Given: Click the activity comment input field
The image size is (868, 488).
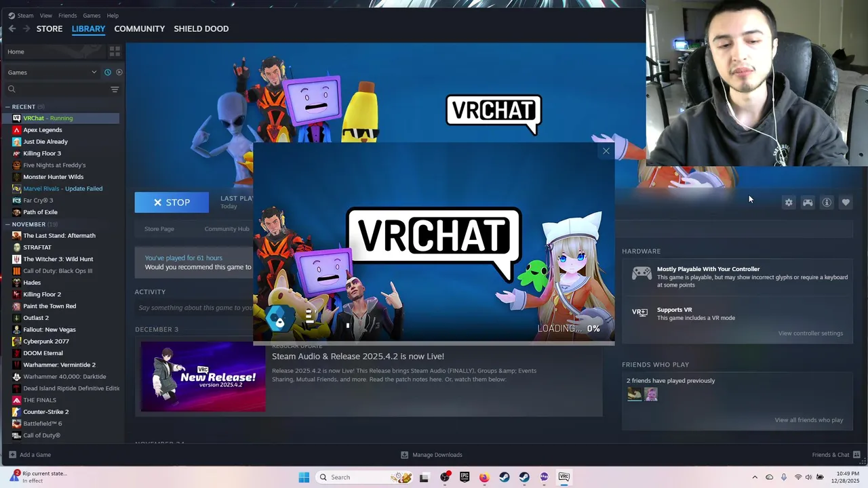Looking at the screenshot, I should click(195, 308).
